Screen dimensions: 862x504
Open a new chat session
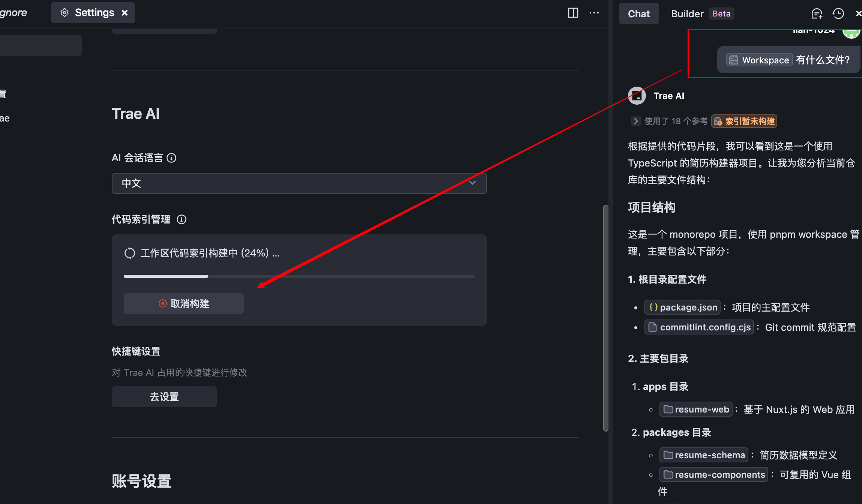(x=817, y=13)
